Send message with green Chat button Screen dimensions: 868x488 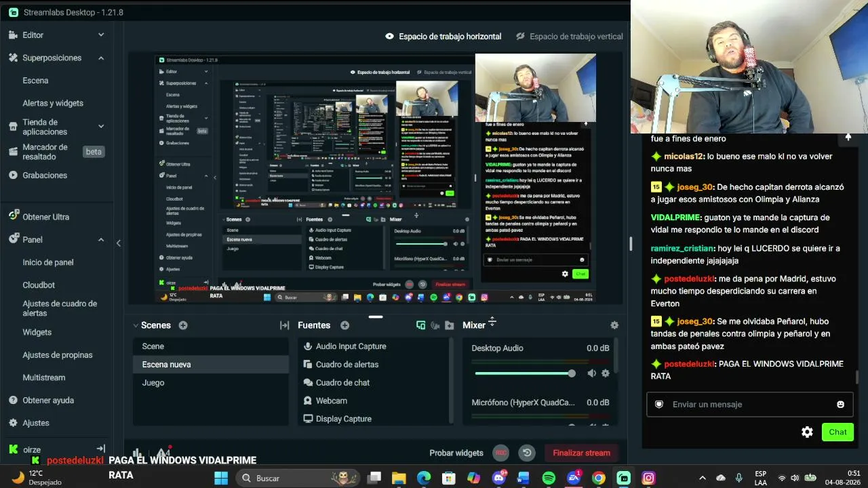(837, 432)
